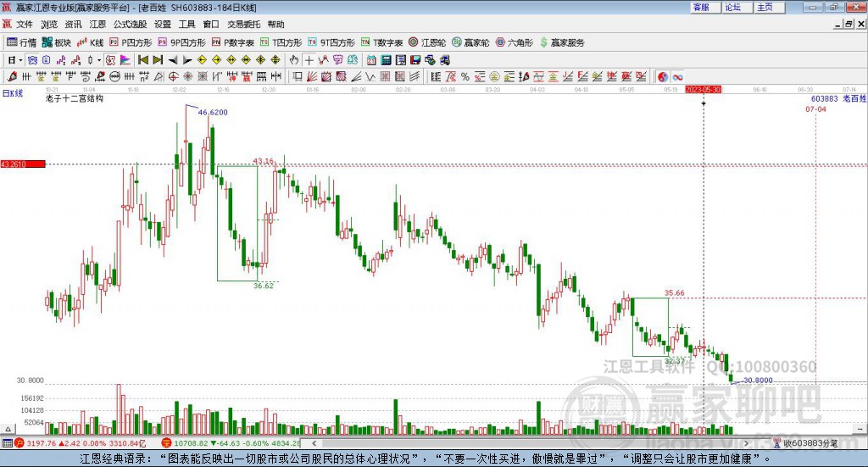Click the 收603883分笔 status text
This screenshot has height=467, width=868.
pyautogui.click(x=811, y=443)
